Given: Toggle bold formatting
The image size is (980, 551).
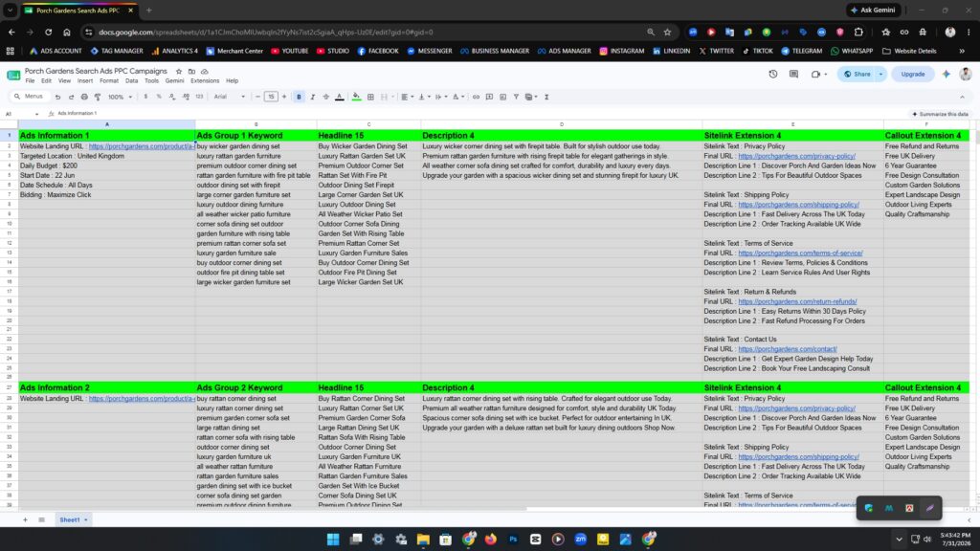Looking at the screenshot, I should click(x=299, y=97).
